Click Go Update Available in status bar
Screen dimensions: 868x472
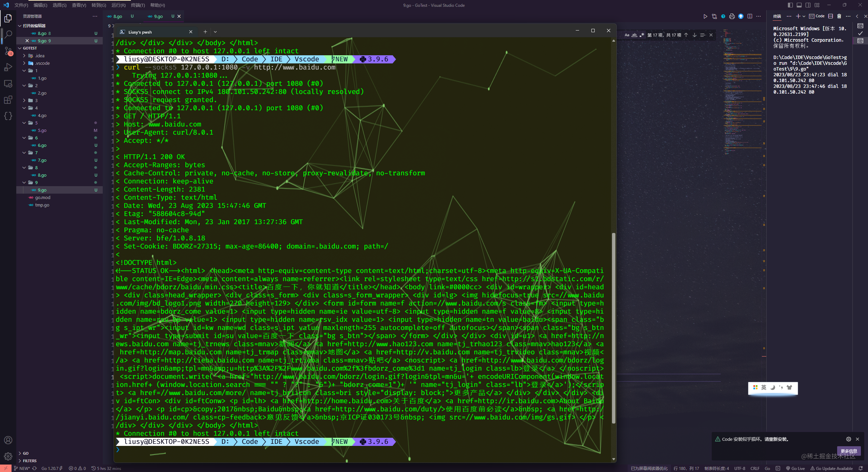tap(832, 468)
